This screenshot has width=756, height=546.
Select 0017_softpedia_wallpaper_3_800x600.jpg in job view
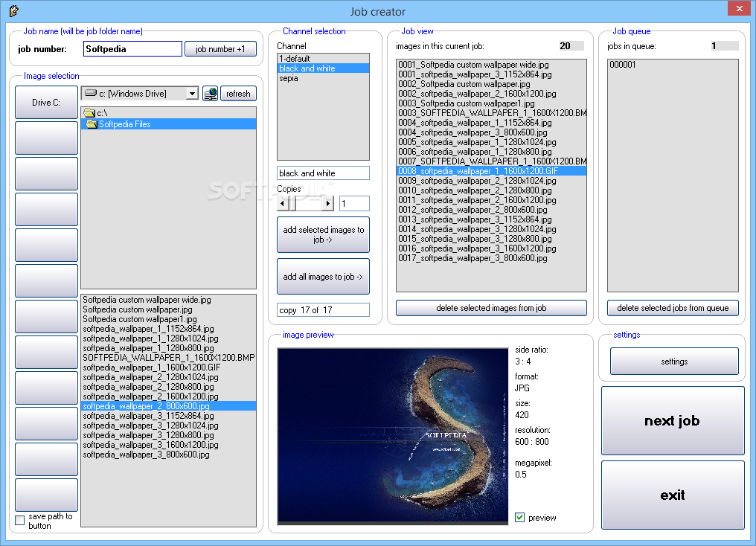[x=491, y=258]
